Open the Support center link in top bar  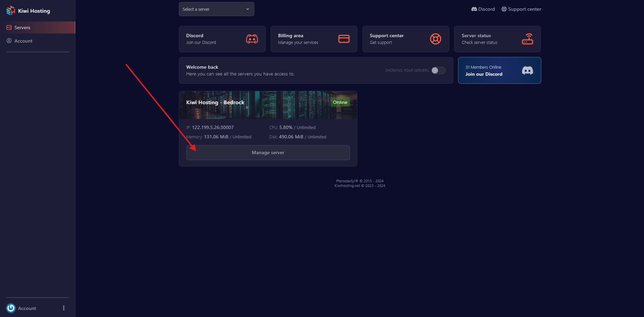521,9
